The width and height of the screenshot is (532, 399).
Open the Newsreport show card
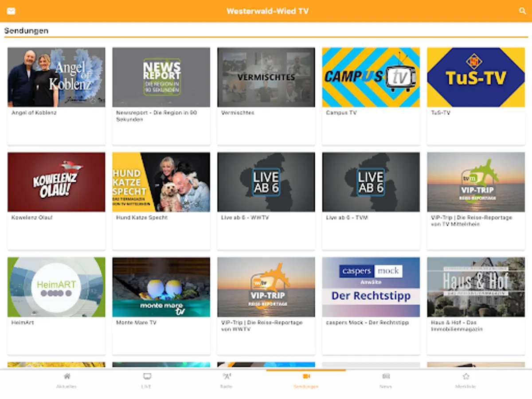pyautogui.click(x=161, y=96)
